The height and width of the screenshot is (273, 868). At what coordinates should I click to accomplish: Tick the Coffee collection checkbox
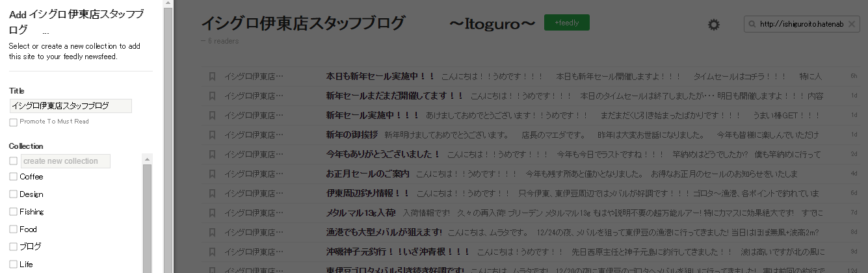tap(14, 177)
